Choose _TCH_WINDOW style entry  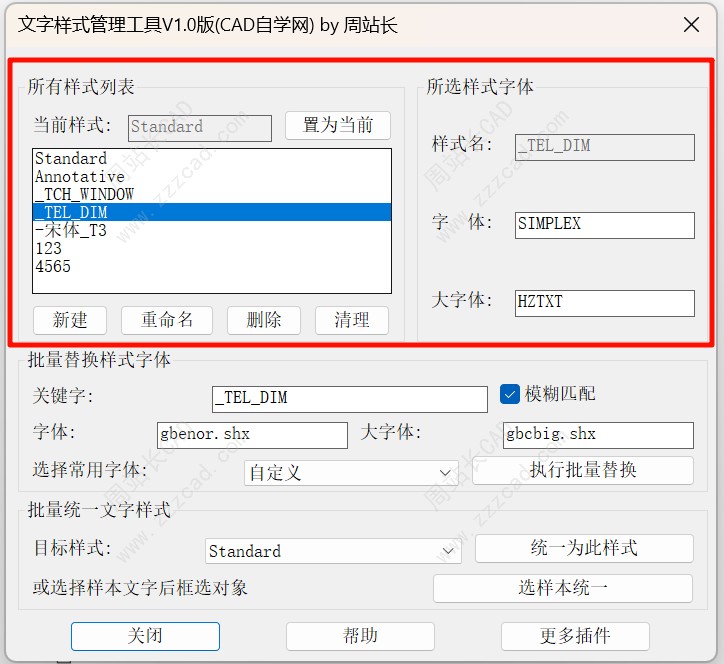coord(84,194)
